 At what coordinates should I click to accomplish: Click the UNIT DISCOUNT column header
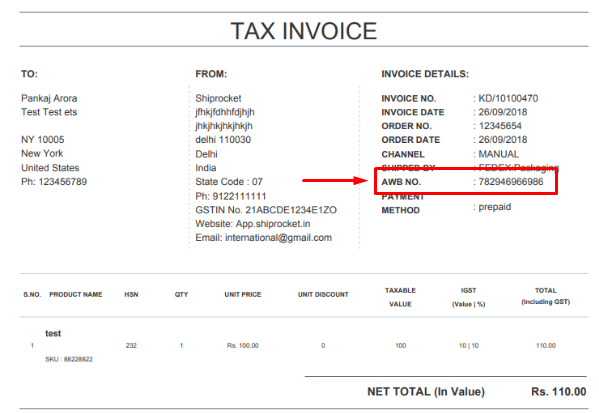[323, 295]
